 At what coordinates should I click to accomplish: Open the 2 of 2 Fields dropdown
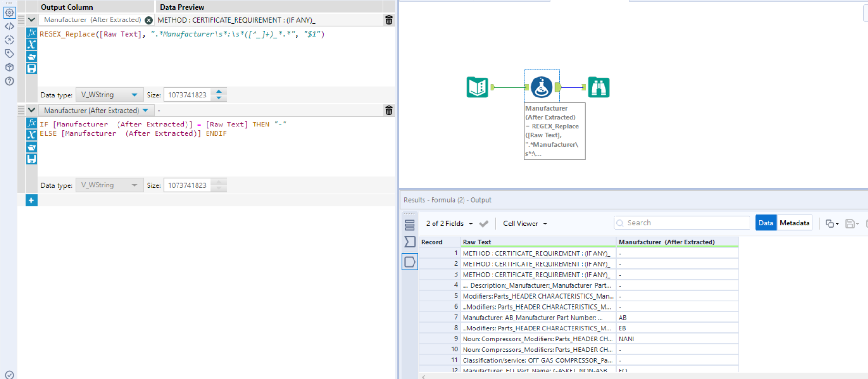click(x=449, y=224)
